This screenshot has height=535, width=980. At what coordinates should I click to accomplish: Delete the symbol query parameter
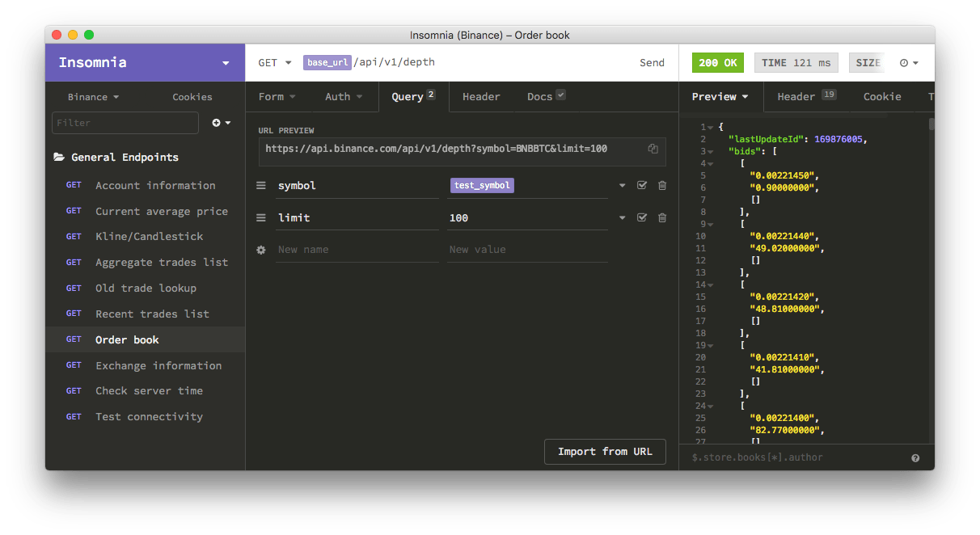(x=662, y=185)
